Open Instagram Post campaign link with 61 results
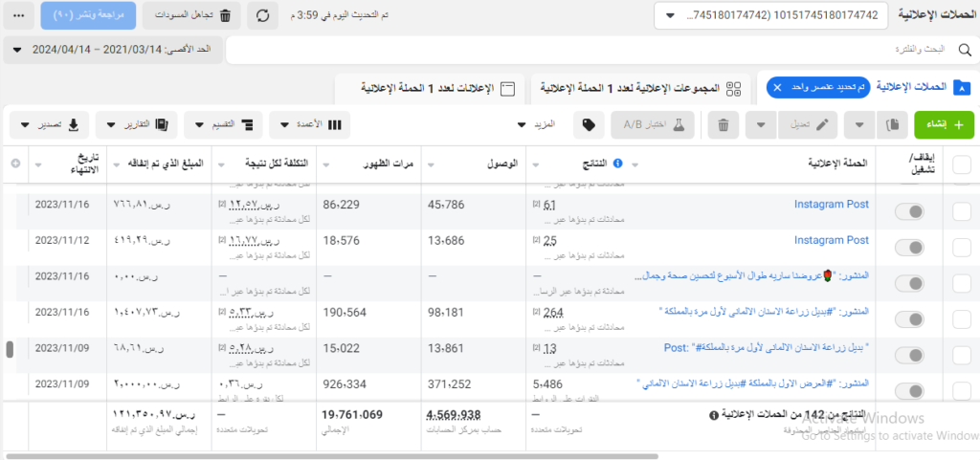 click(832, 204)
